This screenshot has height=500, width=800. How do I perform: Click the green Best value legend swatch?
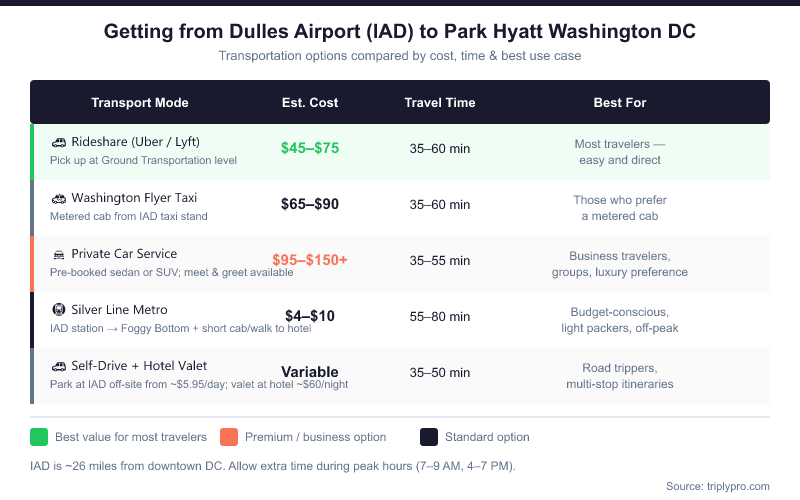click(39, 437)
